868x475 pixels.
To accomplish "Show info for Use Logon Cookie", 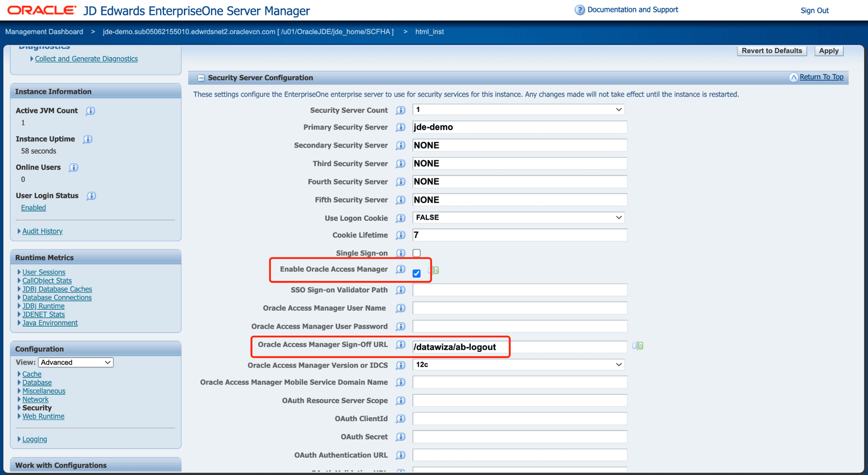I will 400,218.
